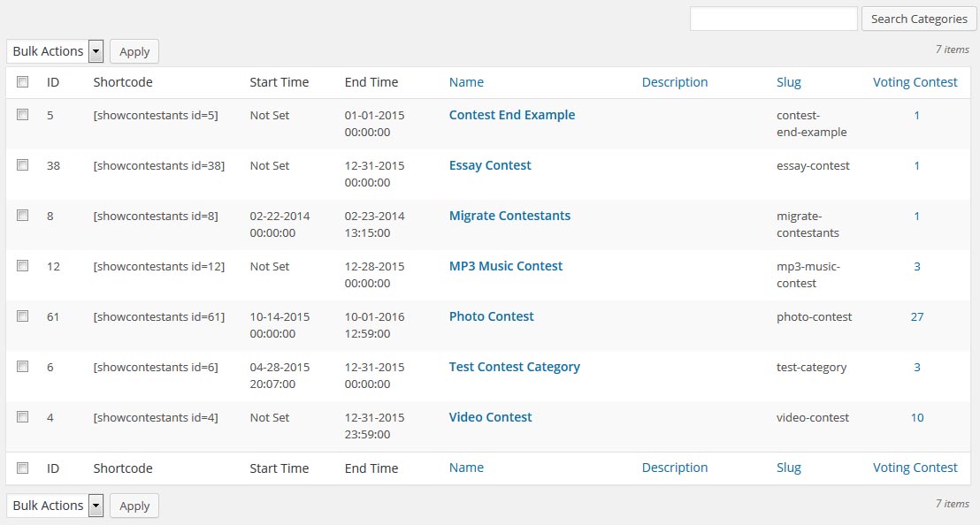Open the top Bulk Actions dropdown
Viewport: 980px width, 525px height.
coord(54,51)
